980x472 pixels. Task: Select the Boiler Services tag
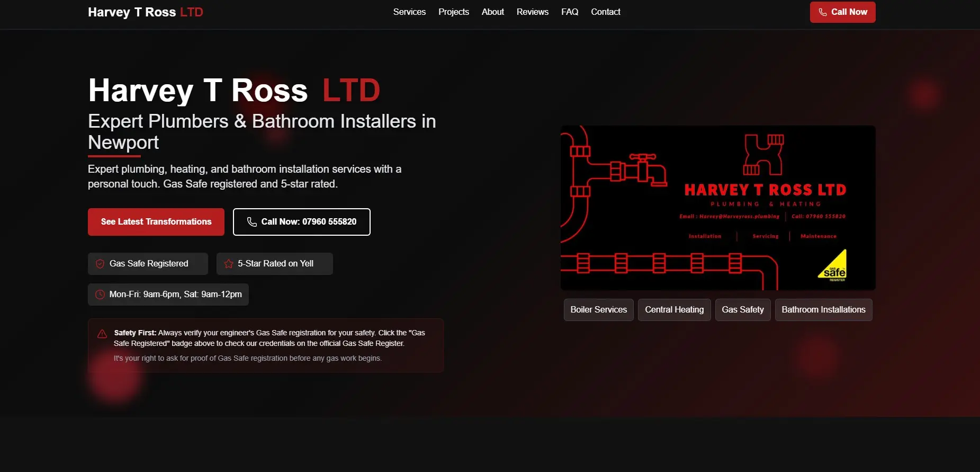pyautogui.click(x=599, y=310)
